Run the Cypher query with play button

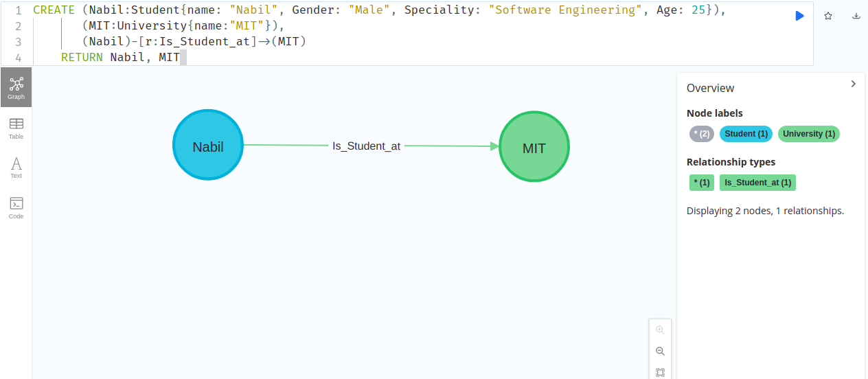pos(799,16)
